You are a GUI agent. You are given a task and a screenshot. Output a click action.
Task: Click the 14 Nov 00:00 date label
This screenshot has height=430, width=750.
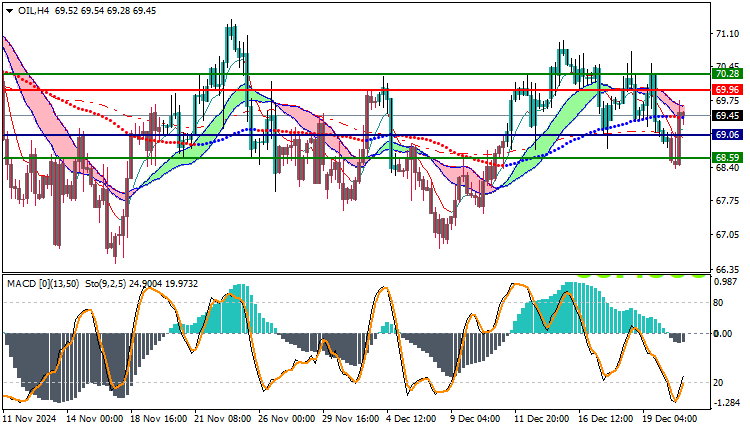95,419
